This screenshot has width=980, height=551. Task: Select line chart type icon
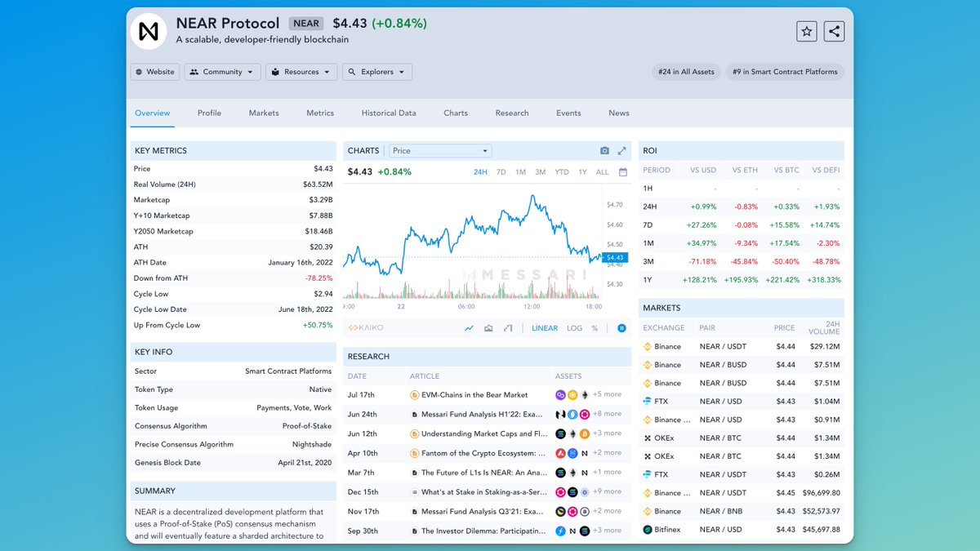[469, 328]
